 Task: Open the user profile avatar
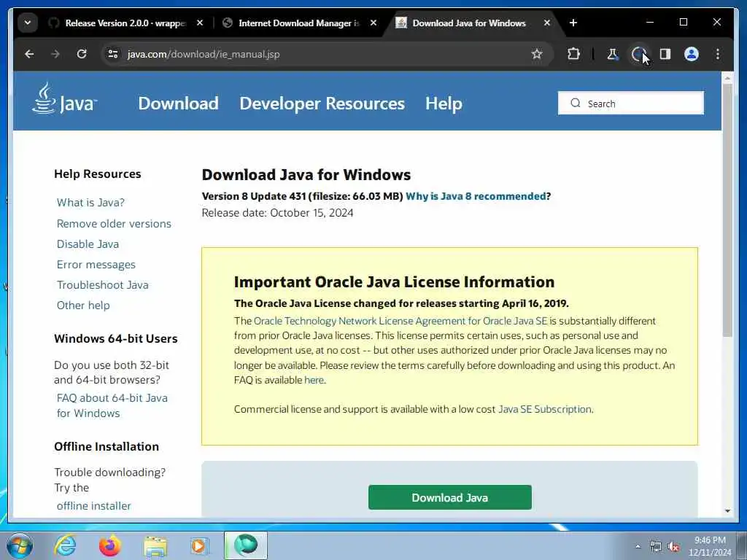[x=692, y=54]
